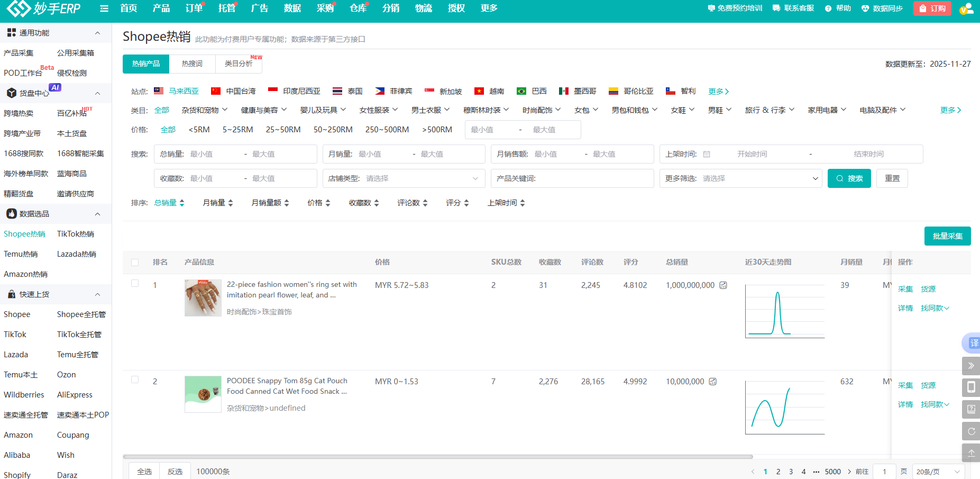
Task: Open the 店铺类型 shop type dropdown
Action: pos(404,178)
